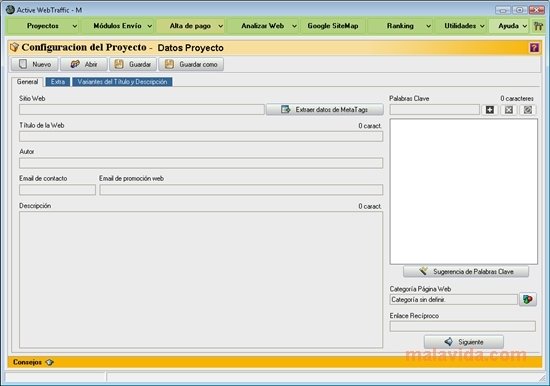Open the purple help question-mark icon
The height and width of the screenshot is (386, 550).
click(534, 48)
